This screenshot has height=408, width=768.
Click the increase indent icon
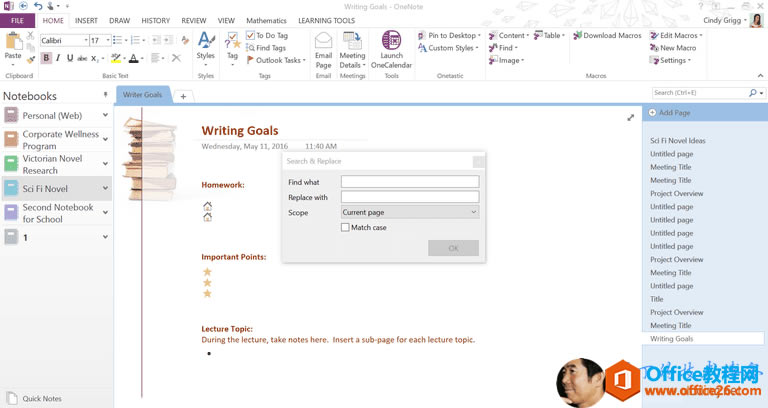coord(168,40)
